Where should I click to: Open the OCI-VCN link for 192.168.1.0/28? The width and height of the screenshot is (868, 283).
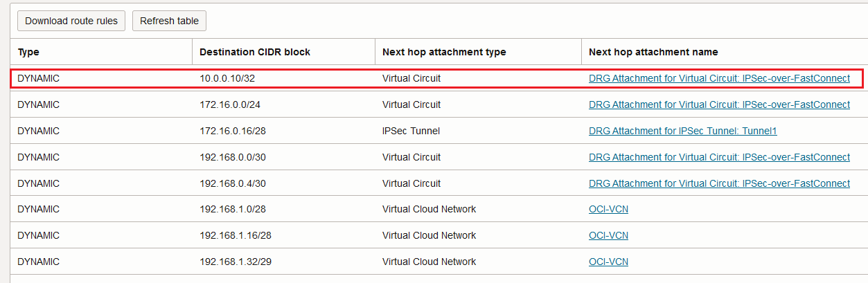608,209
